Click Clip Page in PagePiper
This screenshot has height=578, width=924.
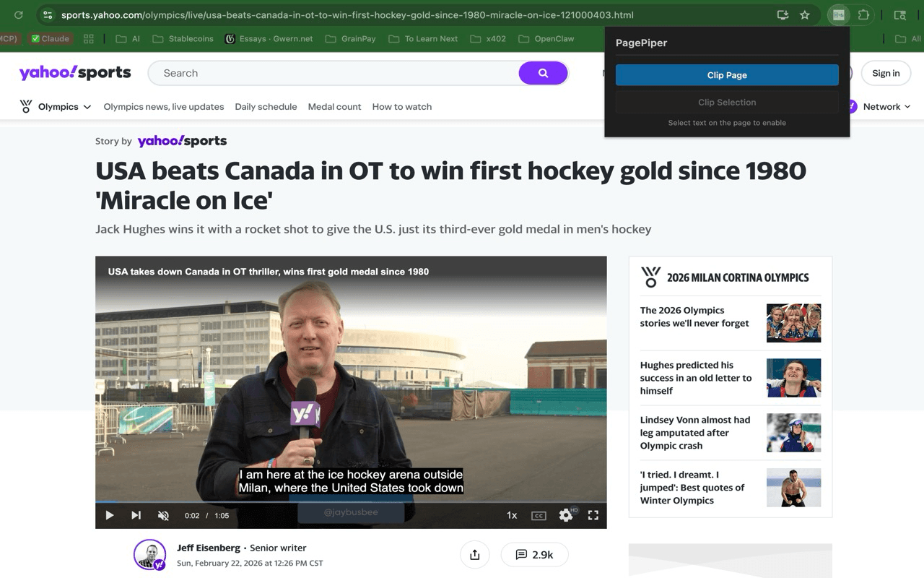727,75
